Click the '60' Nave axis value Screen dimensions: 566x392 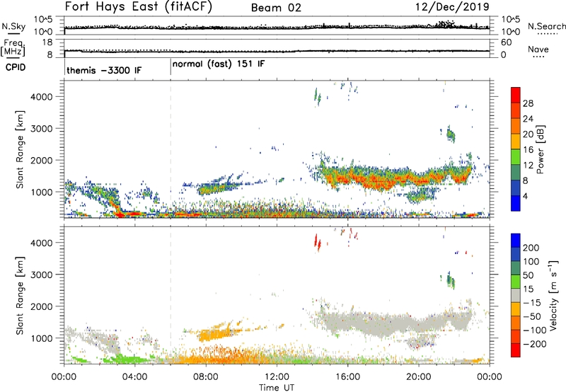506,42
